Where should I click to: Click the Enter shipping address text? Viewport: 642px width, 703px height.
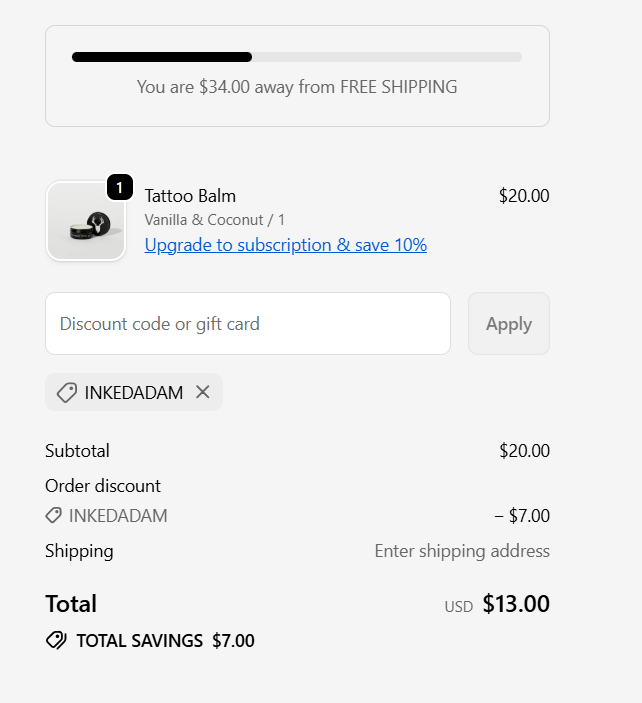(x=462, y=551)
